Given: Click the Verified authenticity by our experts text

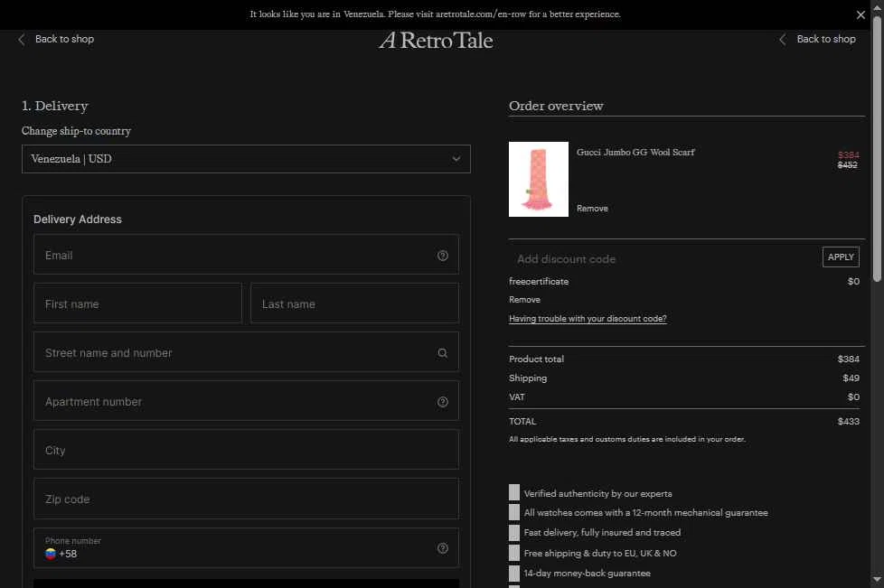Looking at the screenshot, I should pyautogui.click(x=597, y=493).
